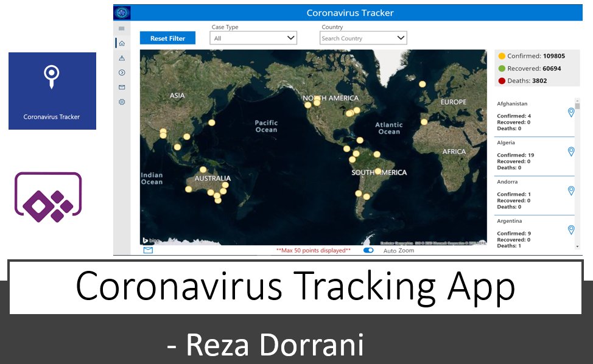Click the country list scrollbar
Image resolution: width=593 pixels, height=364 pixels.
pos(577,174)
